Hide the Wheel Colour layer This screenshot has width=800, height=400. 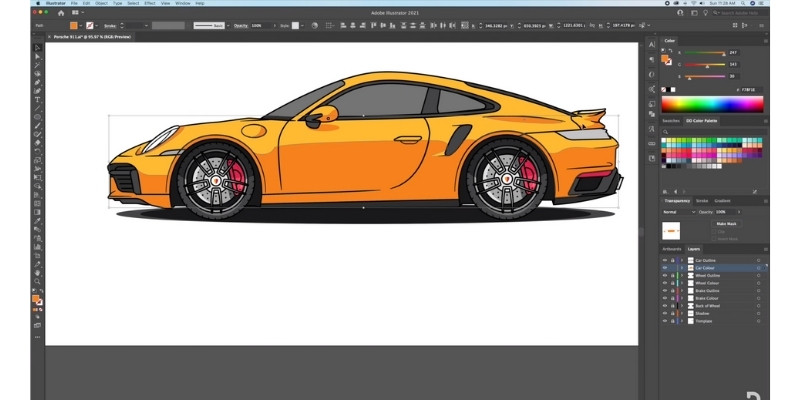pos(664,283)
